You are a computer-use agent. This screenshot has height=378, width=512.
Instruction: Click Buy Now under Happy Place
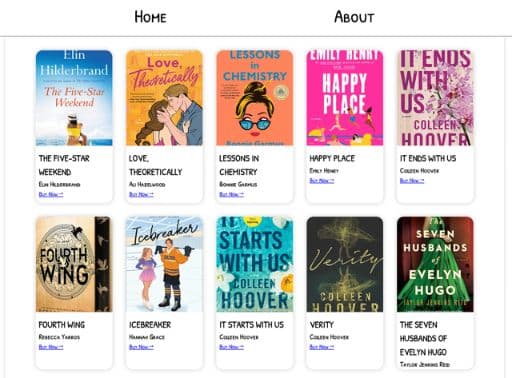[x=322, y=181]
